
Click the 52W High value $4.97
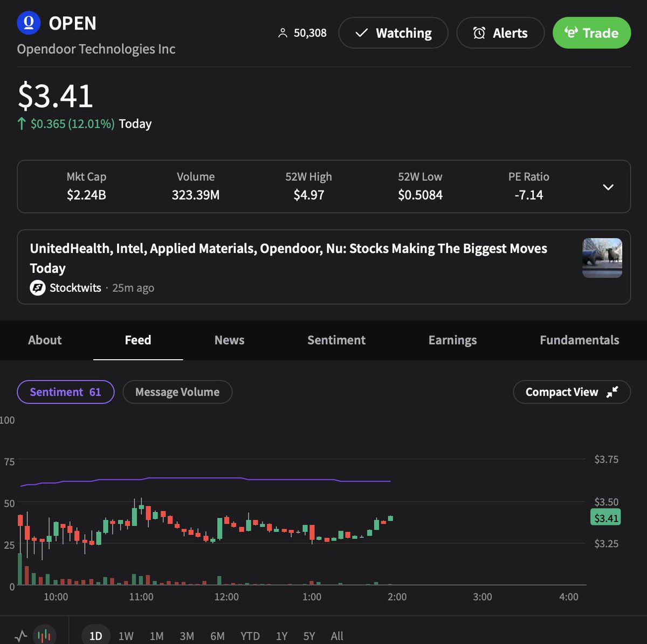(309, 195)
